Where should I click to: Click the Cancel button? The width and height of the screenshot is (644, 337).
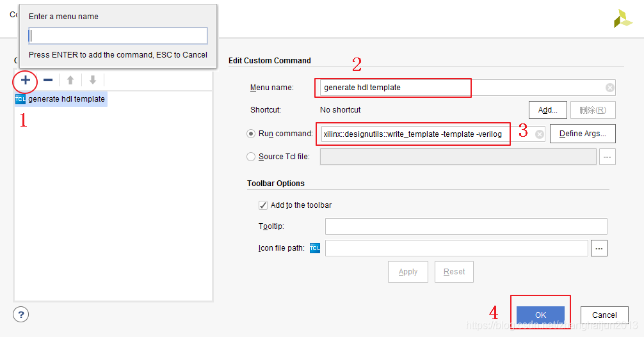coord(604,315)
